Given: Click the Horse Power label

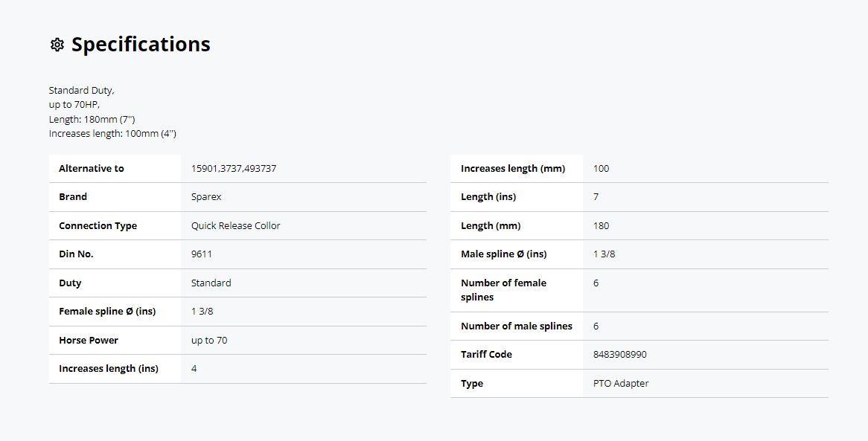Looking at the screenshot, I should [89, 341].
